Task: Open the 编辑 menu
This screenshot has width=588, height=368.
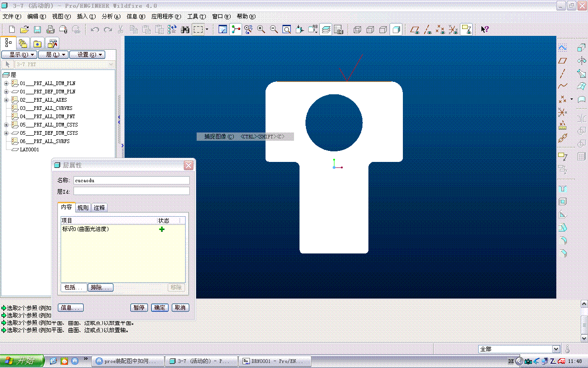Action: point(37,17)
